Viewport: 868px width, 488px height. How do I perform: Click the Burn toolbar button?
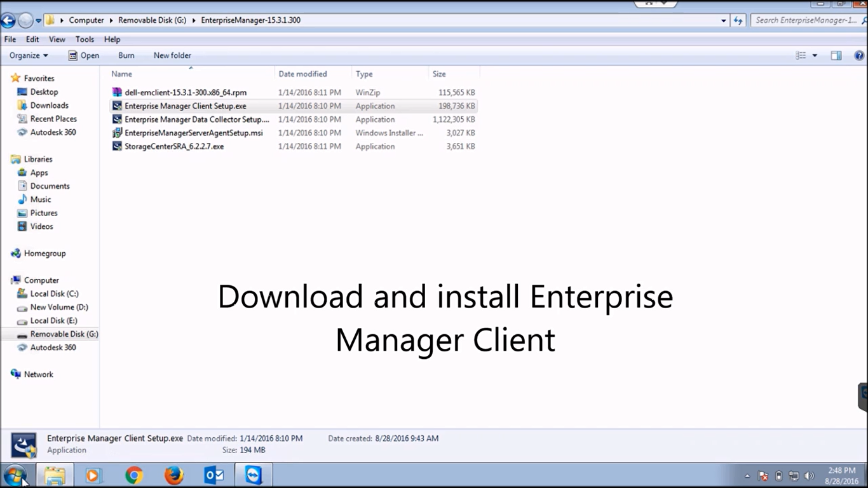coord(126,56)
